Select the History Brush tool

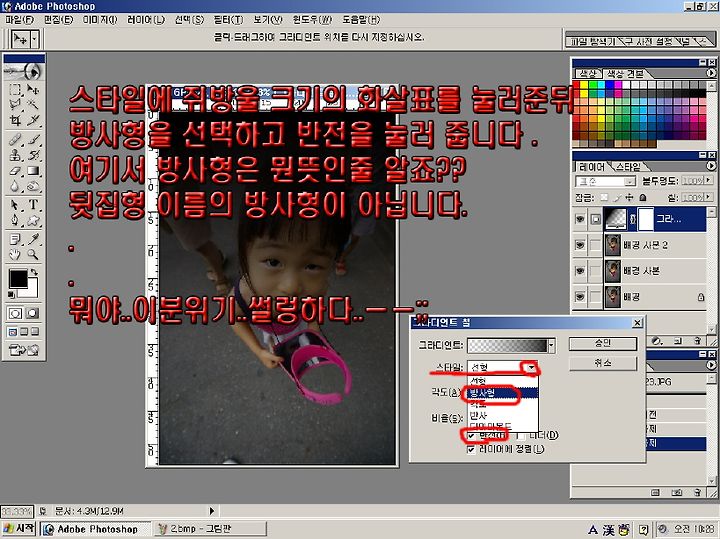(33, 155)
